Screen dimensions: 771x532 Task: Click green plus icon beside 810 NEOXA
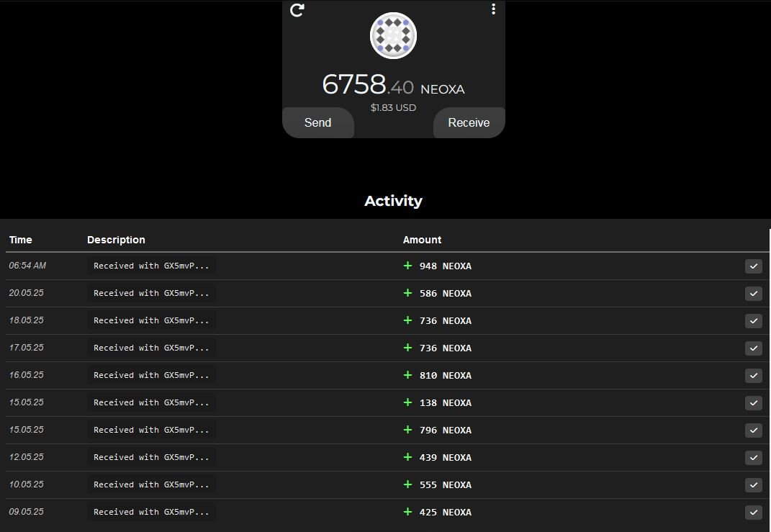[407, 375]
